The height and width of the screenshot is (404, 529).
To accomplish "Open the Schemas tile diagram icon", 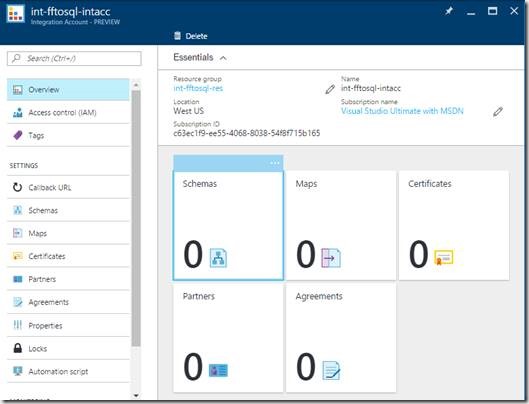I will [x=218, y=258].
